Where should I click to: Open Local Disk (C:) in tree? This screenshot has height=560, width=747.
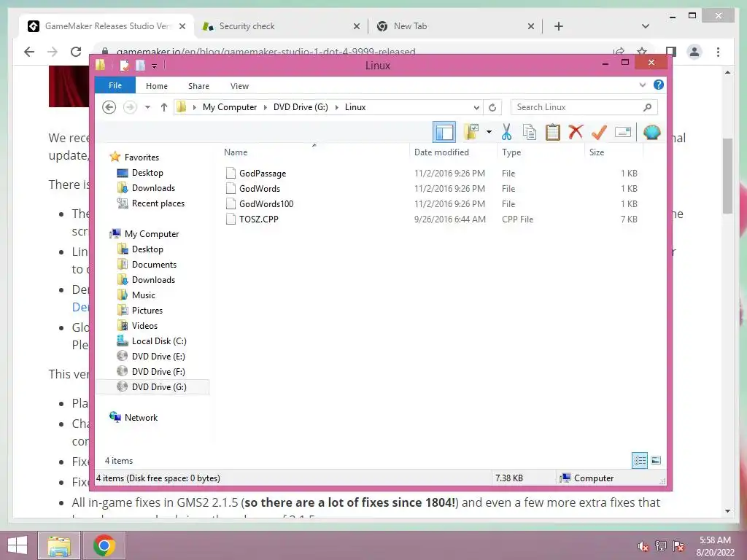[x=159, y=341]
